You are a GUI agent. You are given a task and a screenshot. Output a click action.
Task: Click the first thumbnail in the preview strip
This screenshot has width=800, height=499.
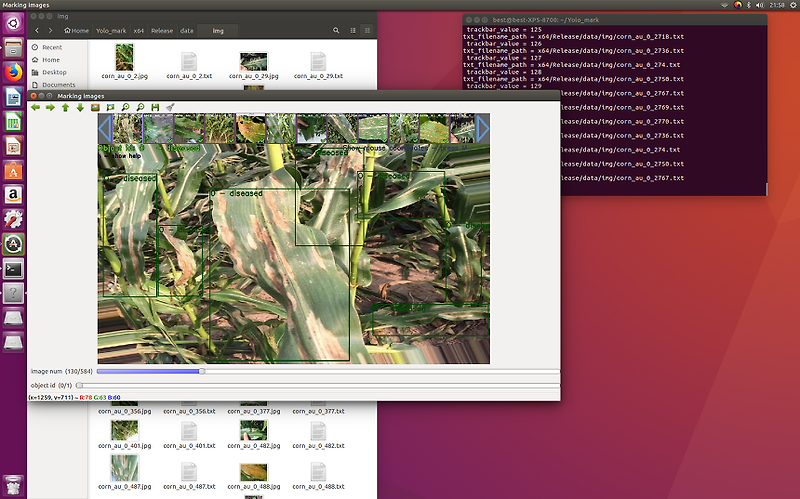coord(127,129)
